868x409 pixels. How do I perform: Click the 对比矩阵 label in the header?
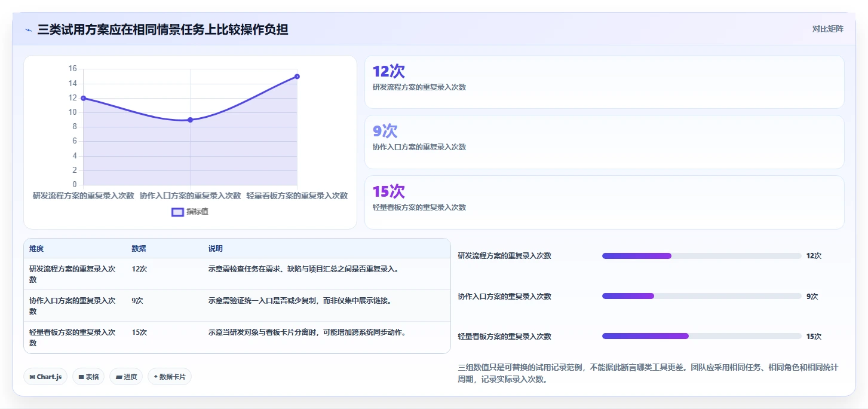[828, 29]
